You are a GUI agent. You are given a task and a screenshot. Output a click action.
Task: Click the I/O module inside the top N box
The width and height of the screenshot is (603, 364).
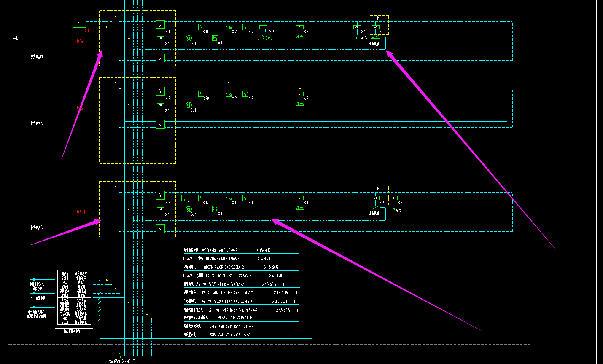[375, 27]
